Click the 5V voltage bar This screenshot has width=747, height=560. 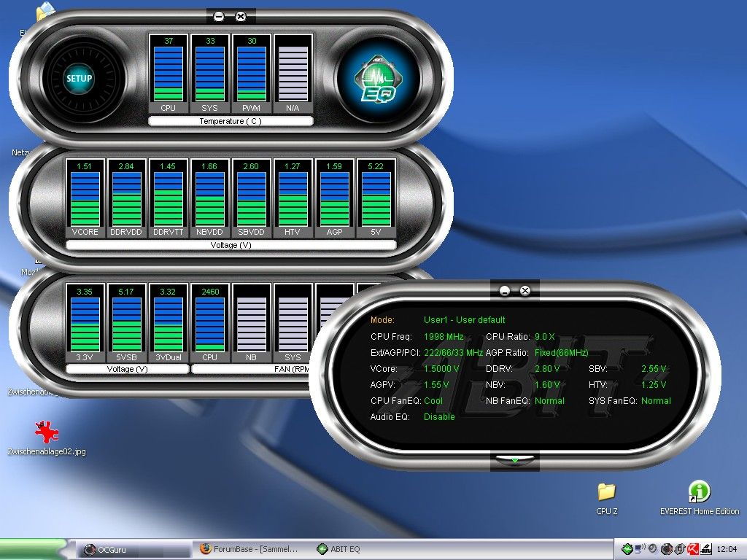click(x=376, y=198)
